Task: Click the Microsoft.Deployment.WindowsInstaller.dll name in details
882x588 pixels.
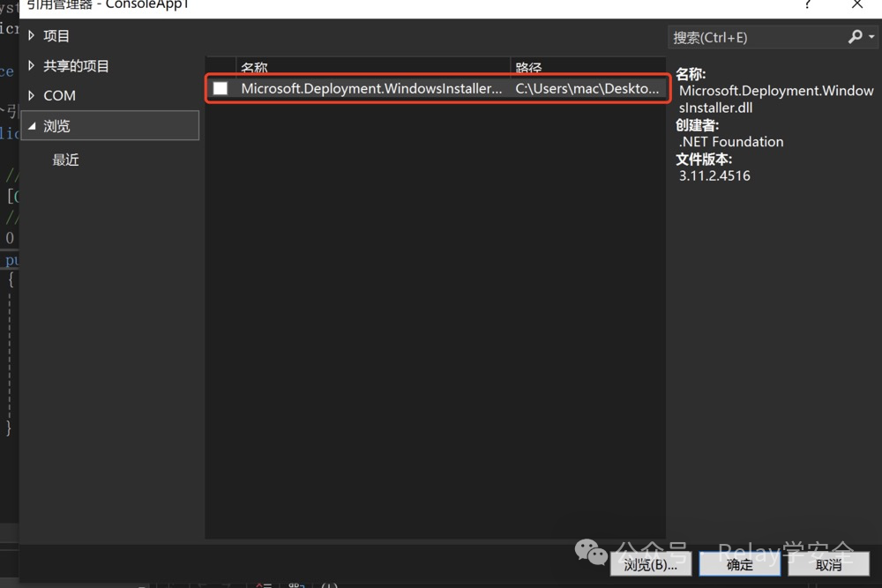Action: click(x=776, y=99)
